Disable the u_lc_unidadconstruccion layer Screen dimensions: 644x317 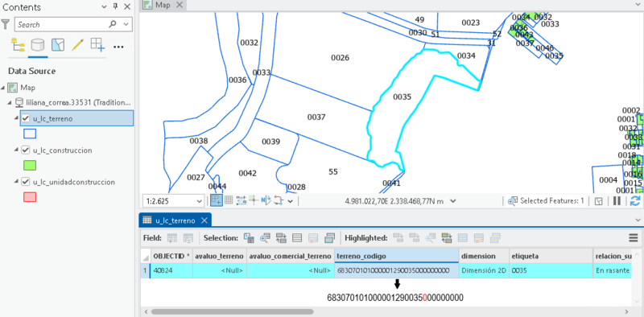coord(26,182)
